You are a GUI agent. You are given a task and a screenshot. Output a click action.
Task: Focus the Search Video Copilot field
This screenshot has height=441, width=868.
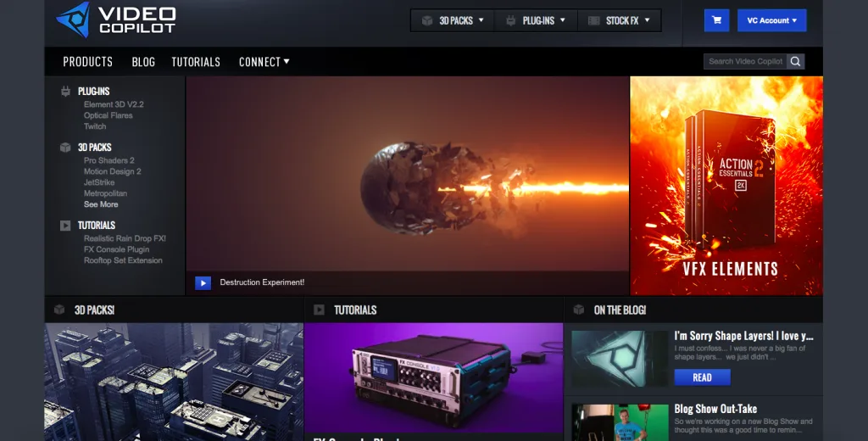pyautogui.click(x=745, y=62)
